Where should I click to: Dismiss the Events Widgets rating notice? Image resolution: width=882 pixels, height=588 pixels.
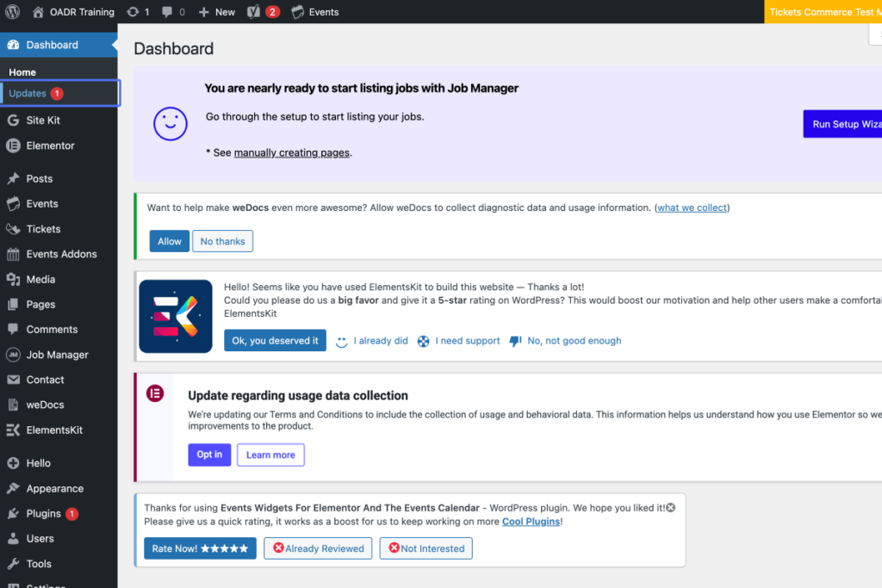pos(670,508)
